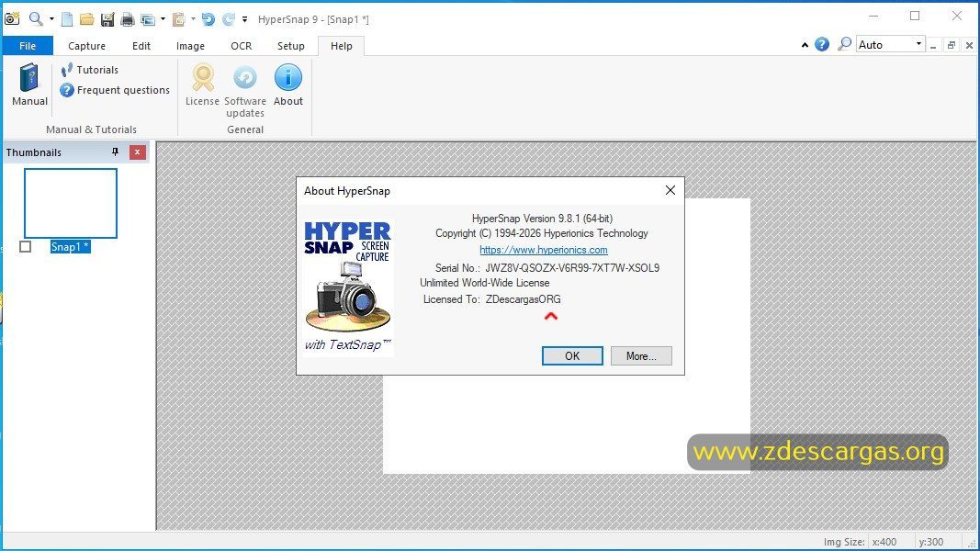Viewport: 980px width, 551px height.
Task: Open Tutorials from the ribbon
Action: [x=89, y=70]
